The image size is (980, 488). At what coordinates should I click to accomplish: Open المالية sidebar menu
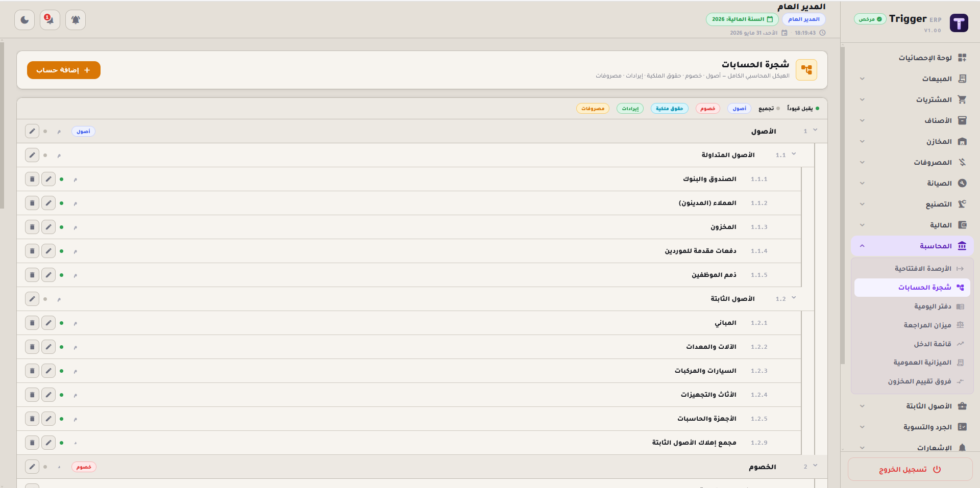tap(912, 225)
